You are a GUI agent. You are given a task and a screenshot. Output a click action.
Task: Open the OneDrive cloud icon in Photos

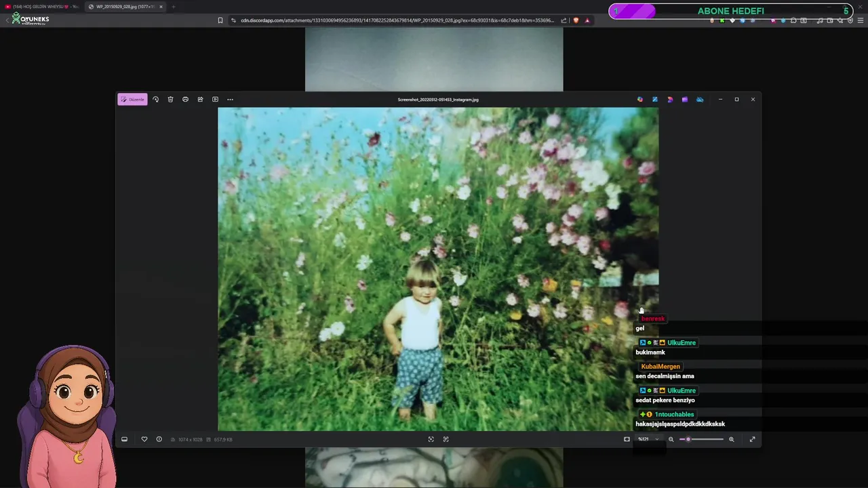pyautogui.click(x=700, y=100)
